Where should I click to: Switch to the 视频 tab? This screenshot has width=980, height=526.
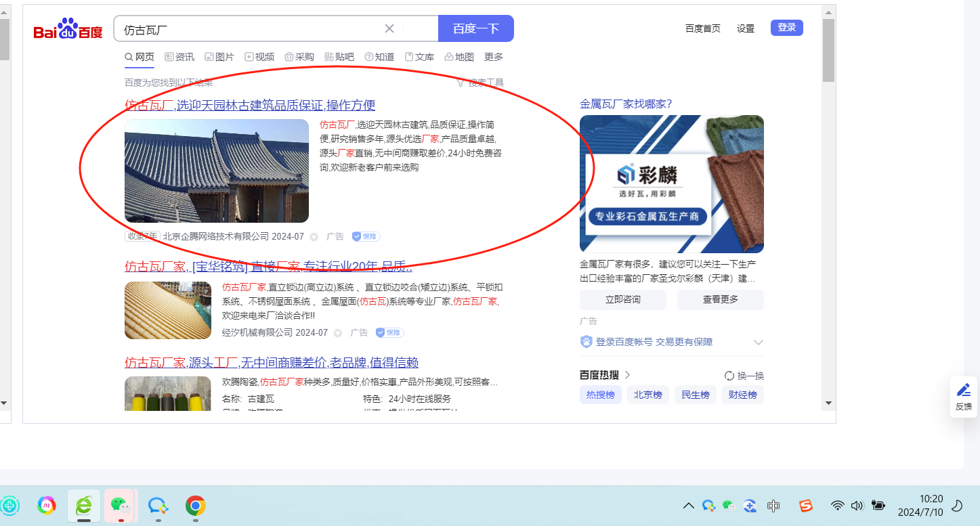tap(259, 57)
